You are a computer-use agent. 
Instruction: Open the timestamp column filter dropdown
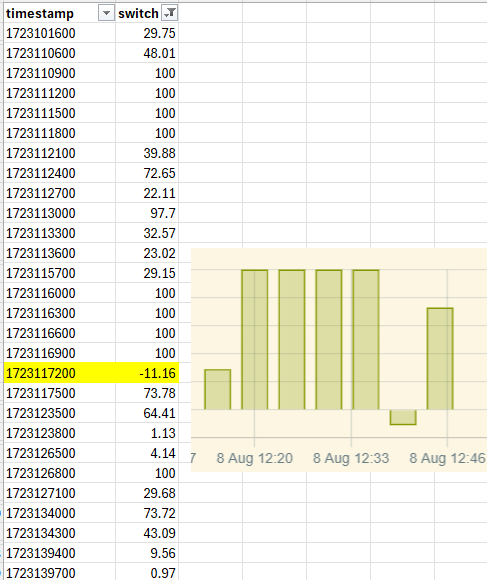tap(106, 14)
